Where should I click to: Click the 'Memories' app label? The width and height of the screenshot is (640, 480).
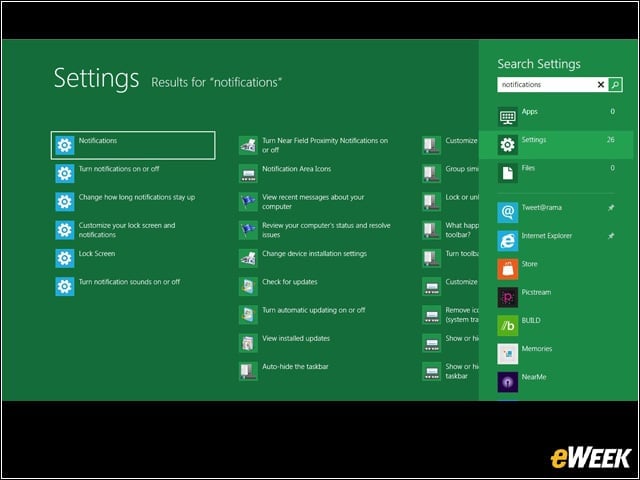click(536, 349)
